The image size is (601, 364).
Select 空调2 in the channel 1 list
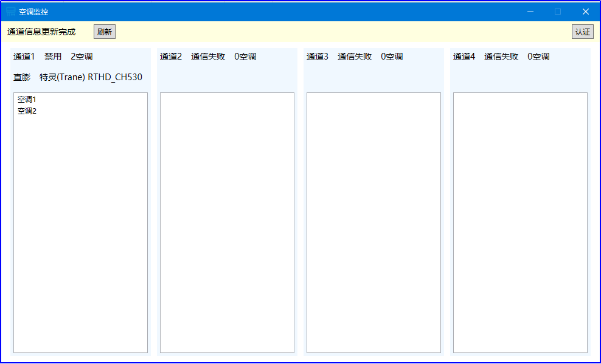click(27, 110)
